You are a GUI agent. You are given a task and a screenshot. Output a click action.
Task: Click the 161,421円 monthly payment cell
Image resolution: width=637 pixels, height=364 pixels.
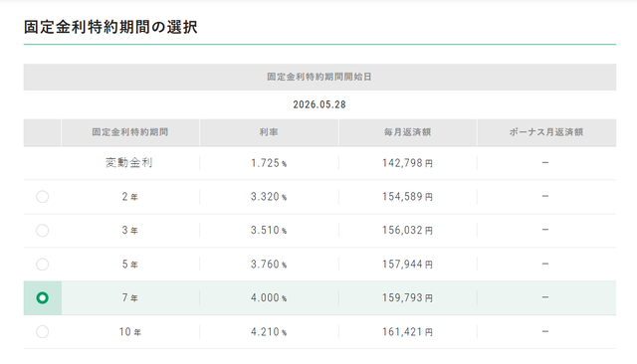click(407, 332)
